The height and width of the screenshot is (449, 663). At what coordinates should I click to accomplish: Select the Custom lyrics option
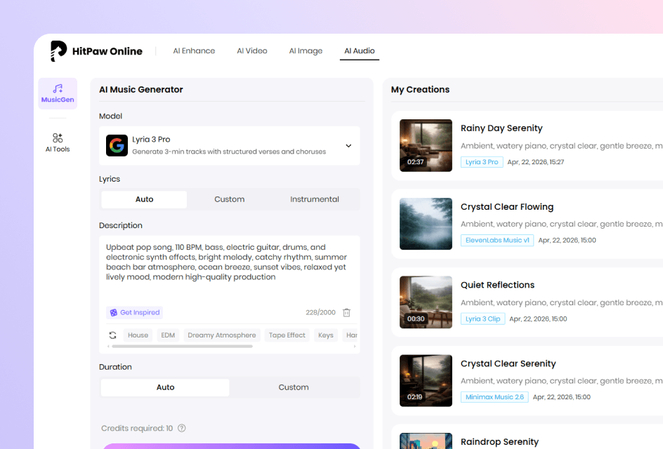point(229,199)
